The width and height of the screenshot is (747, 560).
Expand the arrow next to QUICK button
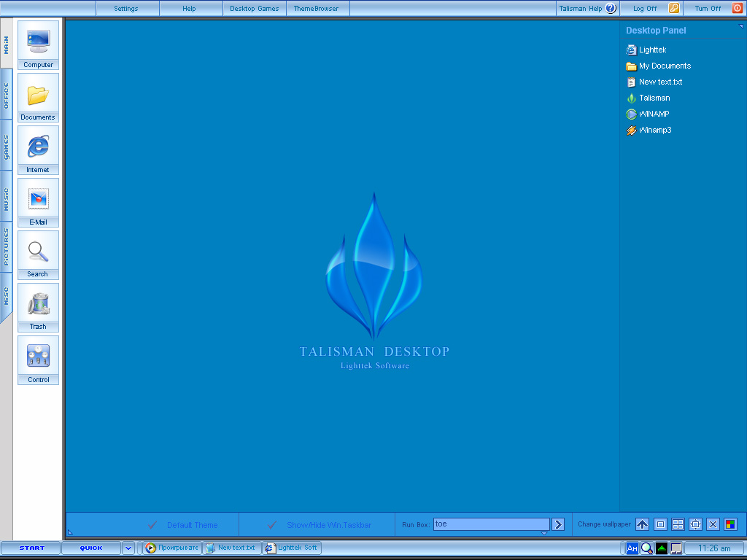click(128, 548)
